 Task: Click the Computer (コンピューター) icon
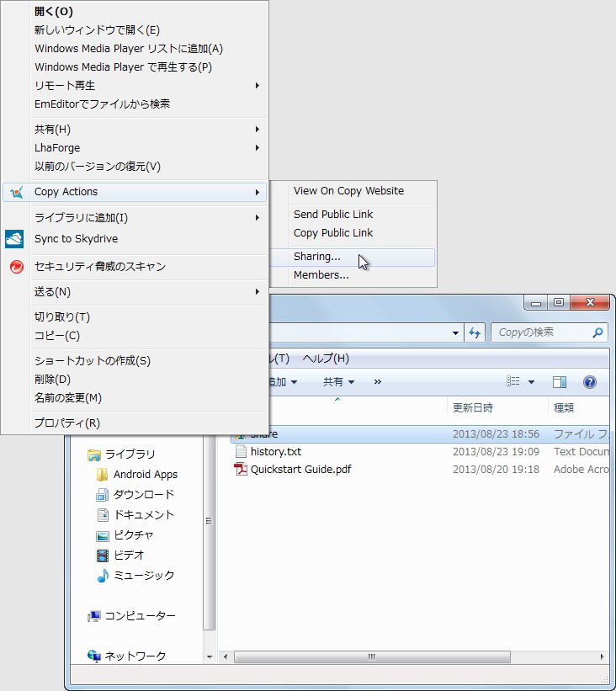pos(94,616)
